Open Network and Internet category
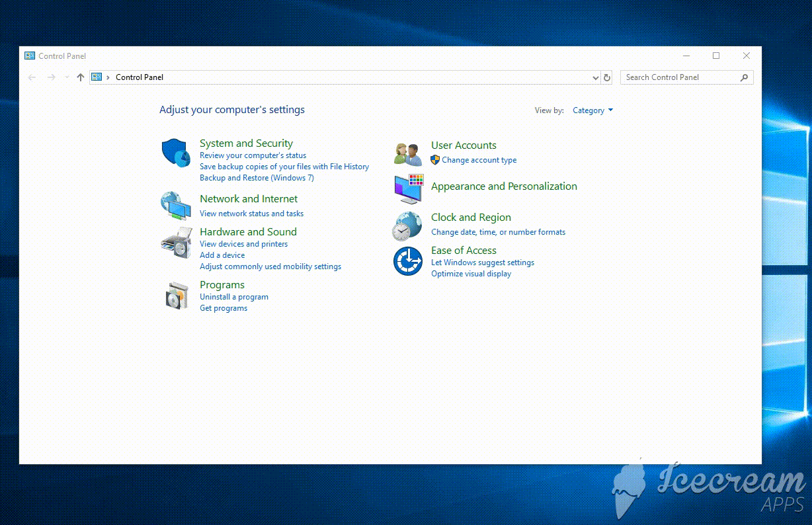This screenshot has height=525, width=812. click(x=249, y=199)
